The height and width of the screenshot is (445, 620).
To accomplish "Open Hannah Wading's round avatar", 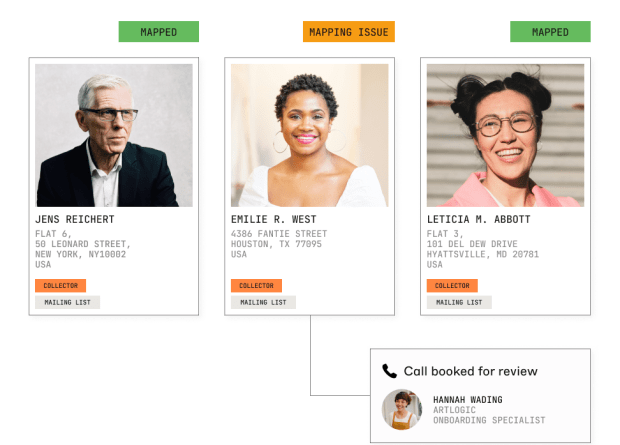I will [402, 409].
